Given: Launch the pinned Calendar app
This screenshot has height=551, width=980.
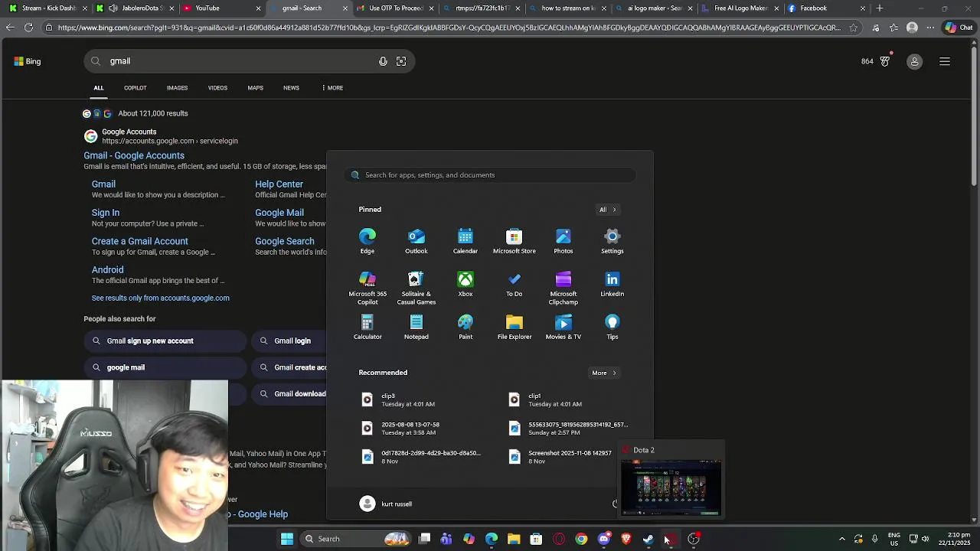Looking at the screenshot, I should click(465, 241).
